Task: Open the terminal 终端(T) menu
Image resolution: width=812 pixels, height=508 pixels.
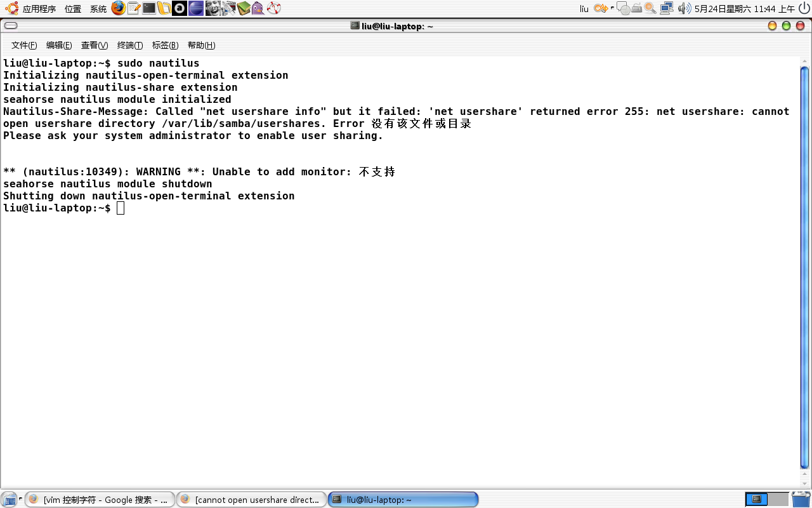Action: coord(130,45)
